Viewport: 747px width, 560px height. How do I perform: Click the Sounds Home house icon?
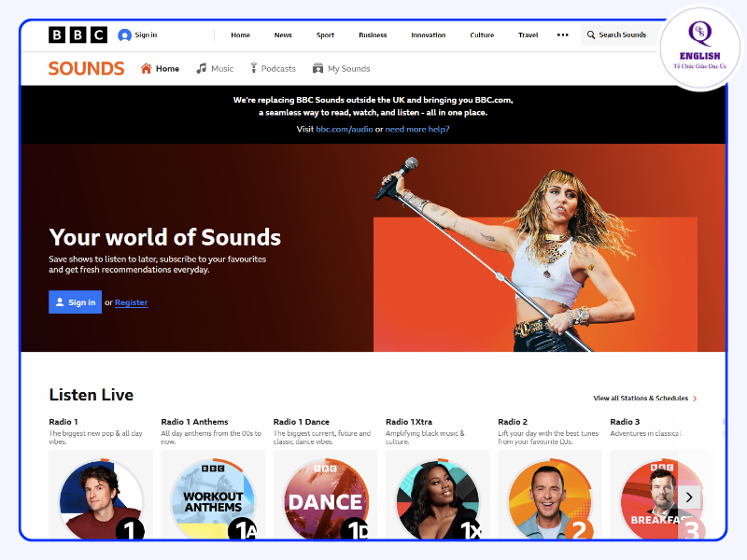tap(146, 68)
